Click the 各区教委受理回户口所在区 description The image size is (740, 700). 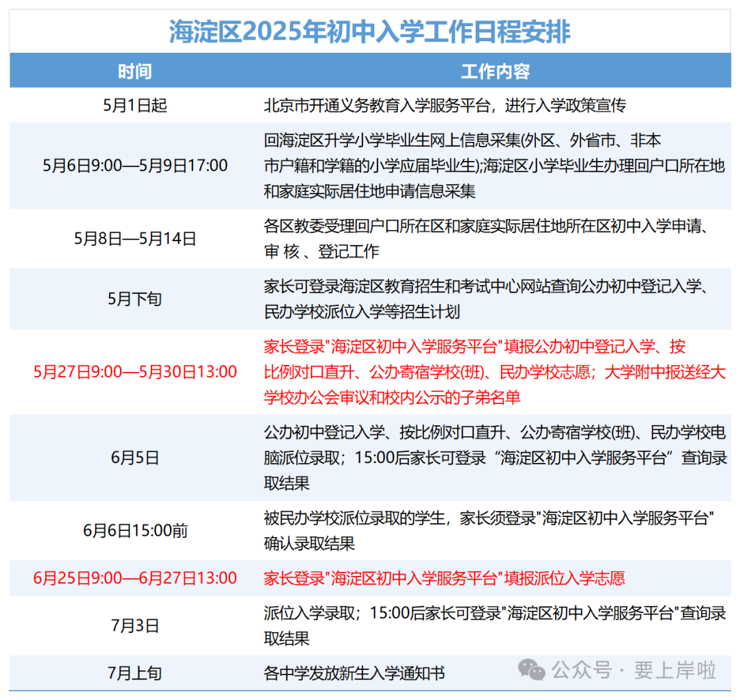point(486,238)
